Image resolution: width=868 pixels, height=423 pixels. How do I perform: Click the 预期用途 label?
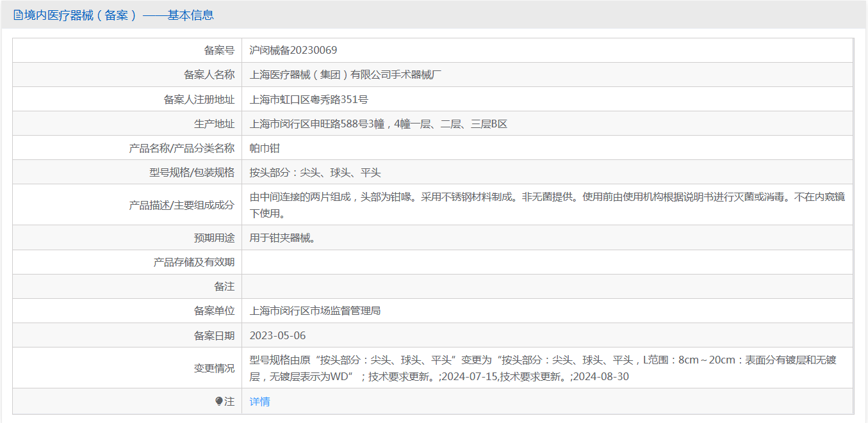[214, 238]
